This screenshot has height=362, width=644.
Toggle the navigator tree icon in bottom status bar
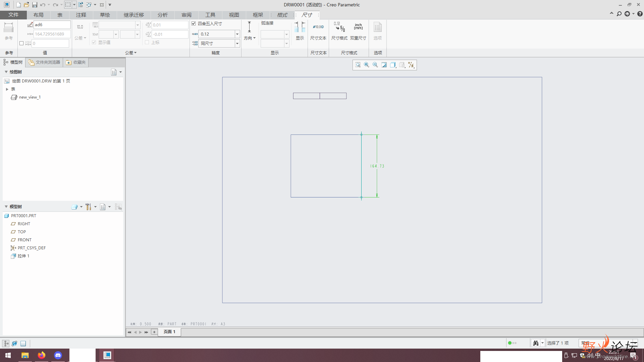tap(6, 344)
